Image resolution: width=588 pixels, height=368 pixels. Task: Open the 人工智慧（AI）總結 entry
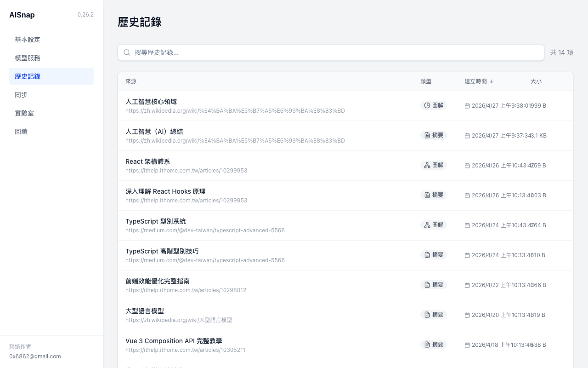pyautogui.click(x=345, y=136)
